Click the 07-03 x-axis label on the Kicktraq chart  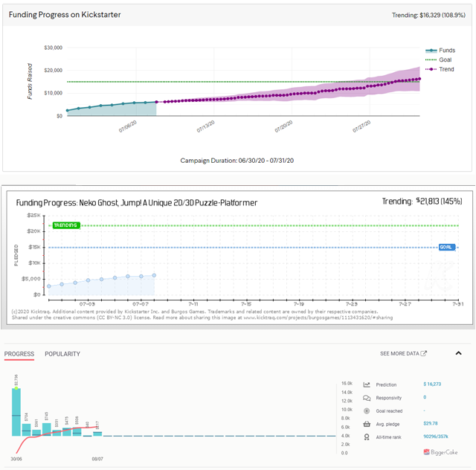(87, 304)
